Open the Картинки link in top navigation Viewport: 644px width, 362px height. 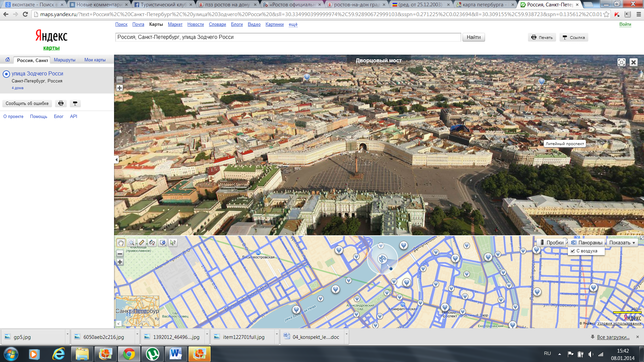tap(275, 24)
